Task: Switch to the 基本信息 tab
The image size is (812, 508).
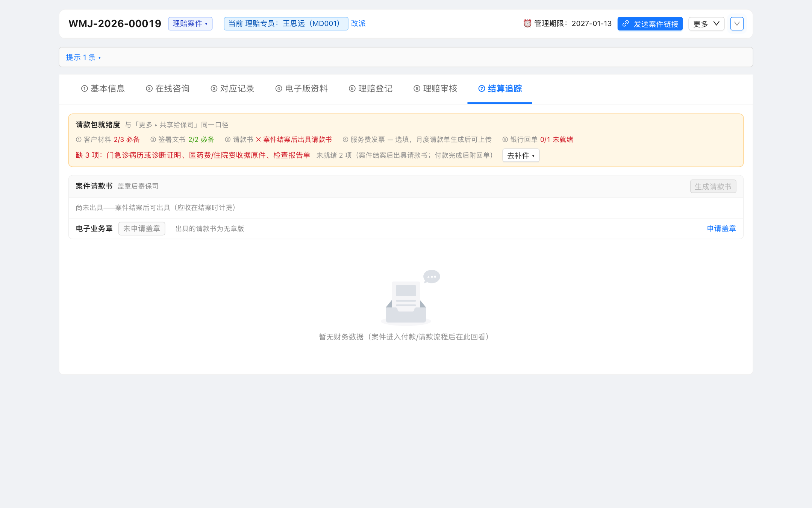Action: 103,89
